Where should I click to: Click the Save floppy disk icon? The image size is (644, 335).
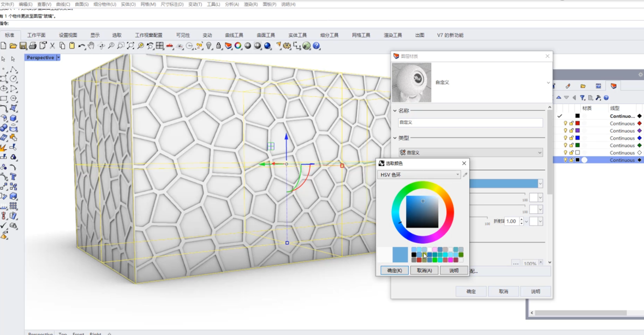click(23, 46)
